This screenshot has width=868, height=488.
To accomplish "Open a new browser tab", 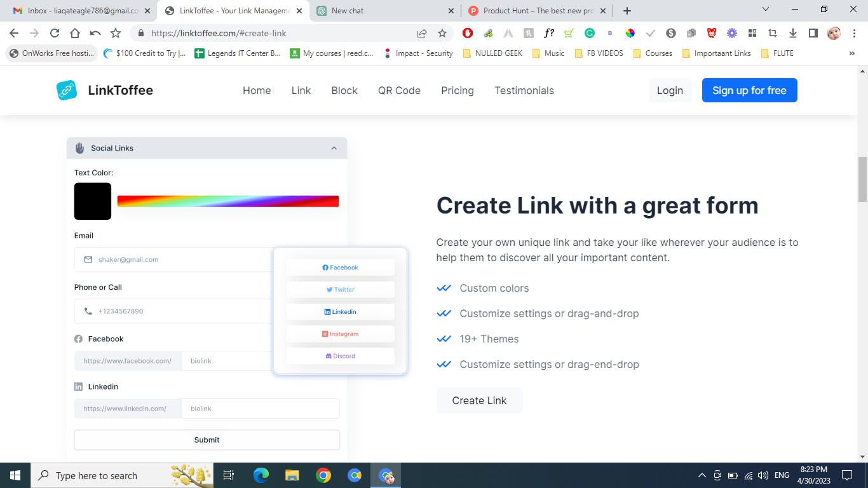I will coord(627,11).
